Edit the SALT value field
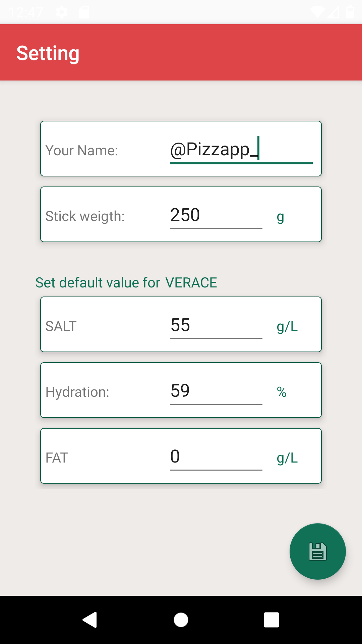The height and width of the screenshot is (644, 362). [216, 325]
